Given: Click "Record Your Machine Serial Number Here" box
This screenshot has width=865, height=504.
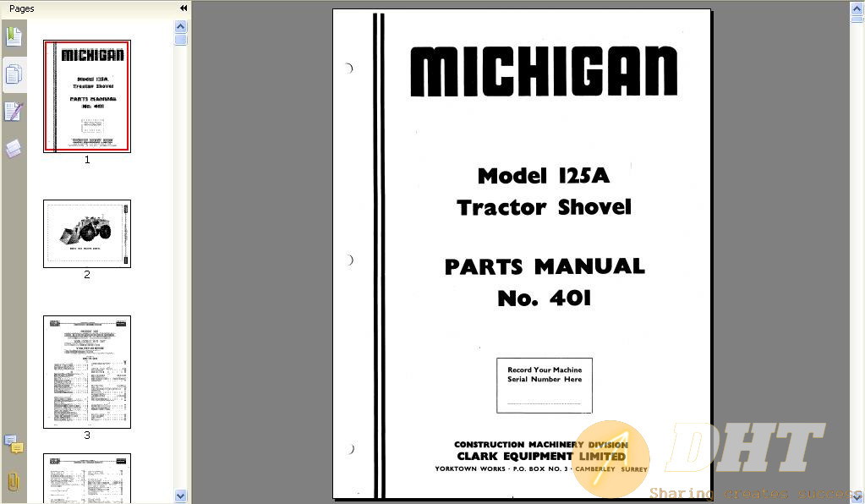Looking at the screenshot, I should [x=545, y=386].
